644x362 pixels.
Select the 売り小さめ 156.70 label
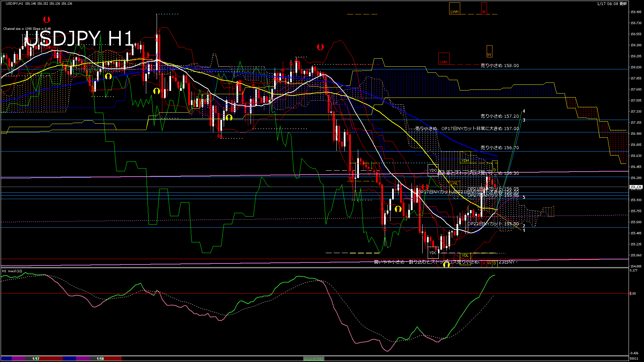pyautogui.click(x=500, y=148)
